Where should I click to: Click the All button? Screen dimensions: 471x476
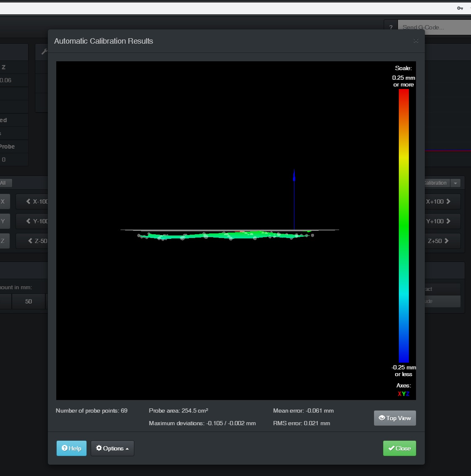(x=5, y=183)
